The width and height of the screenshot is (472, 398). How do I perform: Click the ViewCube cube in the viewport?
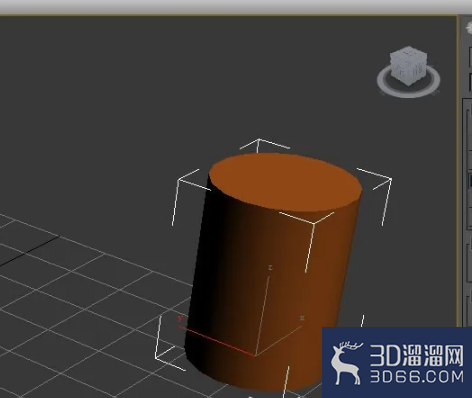coord(409,66)
